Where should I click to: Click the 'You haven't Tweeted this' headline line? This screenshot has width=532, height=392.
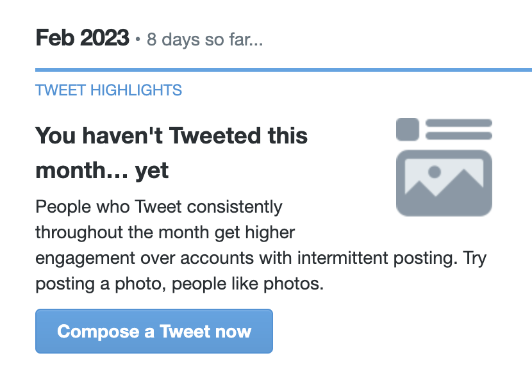point(171,136)
